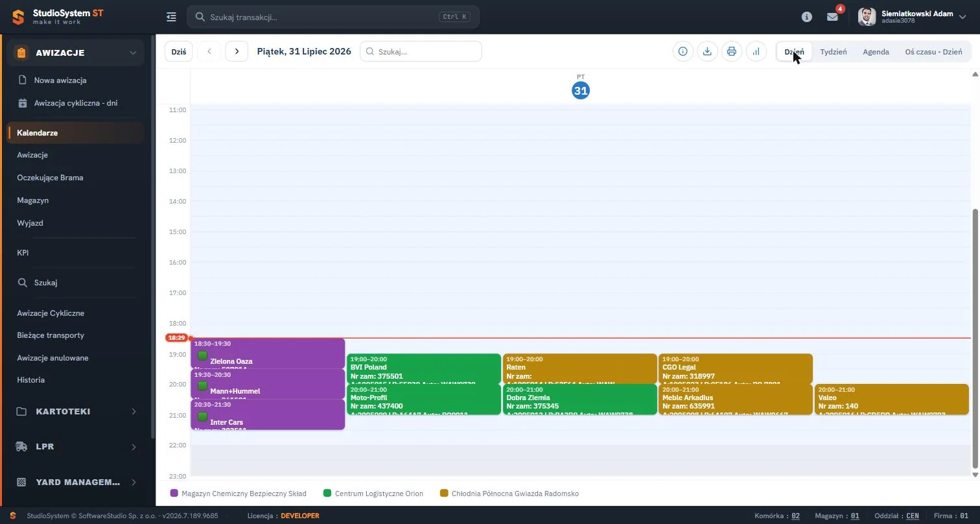This screenshot has height=524, width=980.
Task: Collapse the AWIZACJE menu section
Action: 75,53
